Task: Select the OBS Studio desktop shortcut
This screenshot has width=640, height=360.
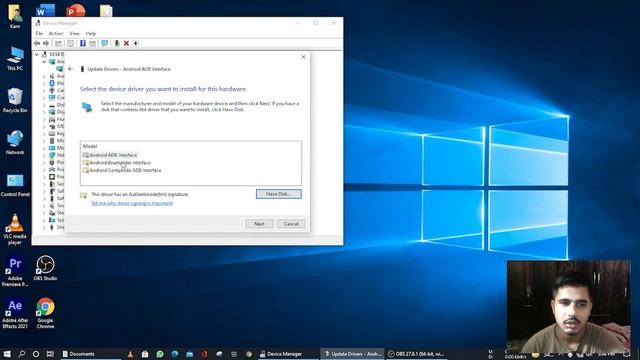Action: click(x=45, y=268)
